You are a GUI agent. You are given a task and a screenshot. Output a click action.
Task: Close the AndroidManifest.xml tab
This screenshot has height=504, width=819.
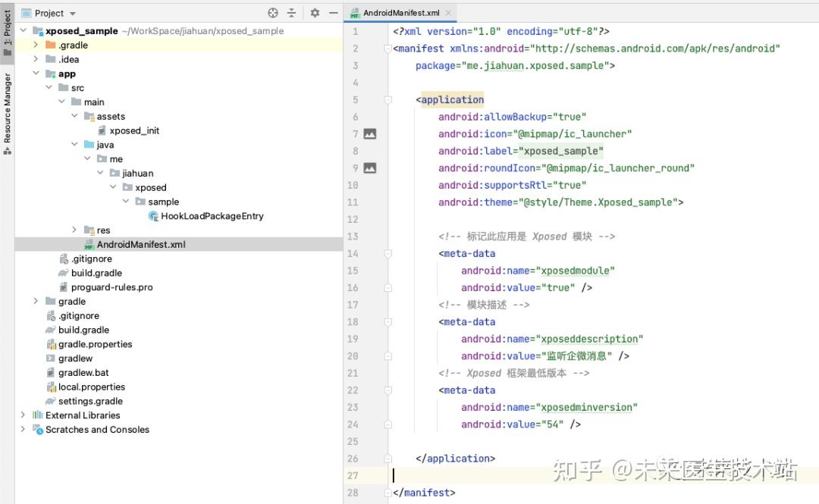pyautogui.click(x=447, y=12)
